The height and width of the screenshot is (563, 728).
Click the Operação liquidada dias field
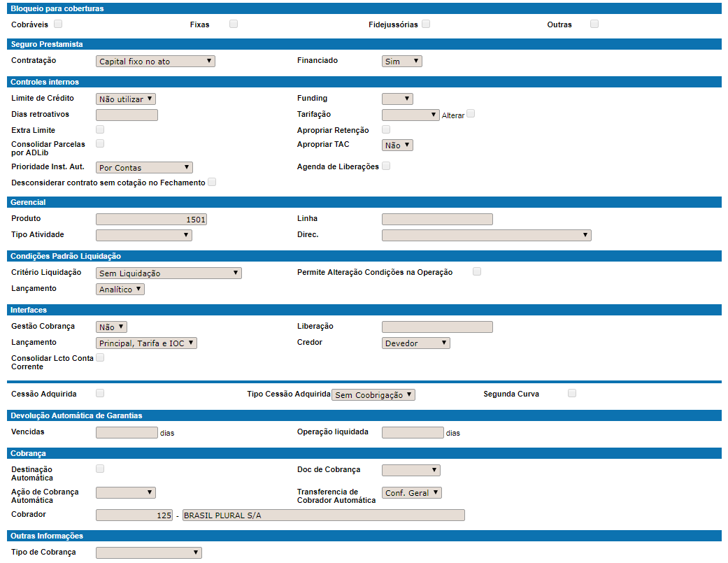click(x=413, y=433)
